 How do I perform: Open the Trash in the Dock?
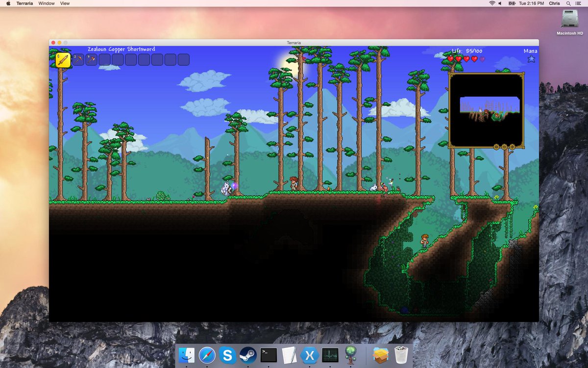401,355
